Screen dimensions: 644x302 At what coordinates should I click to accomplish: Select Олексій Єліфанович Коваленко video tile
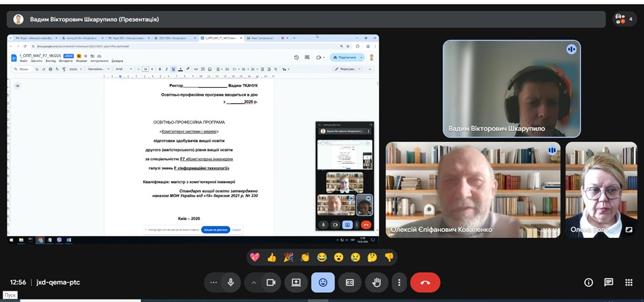tap(473, 190)
